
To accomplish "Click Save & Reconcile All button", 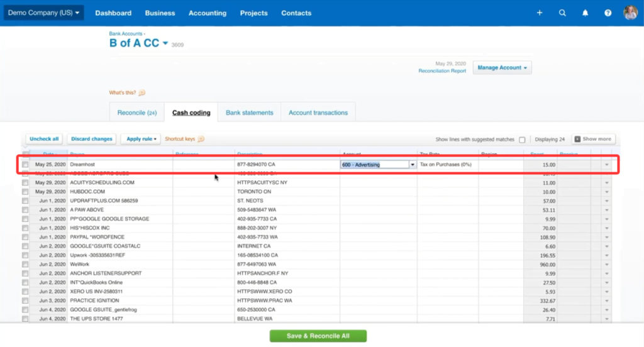I will [318, 336].
